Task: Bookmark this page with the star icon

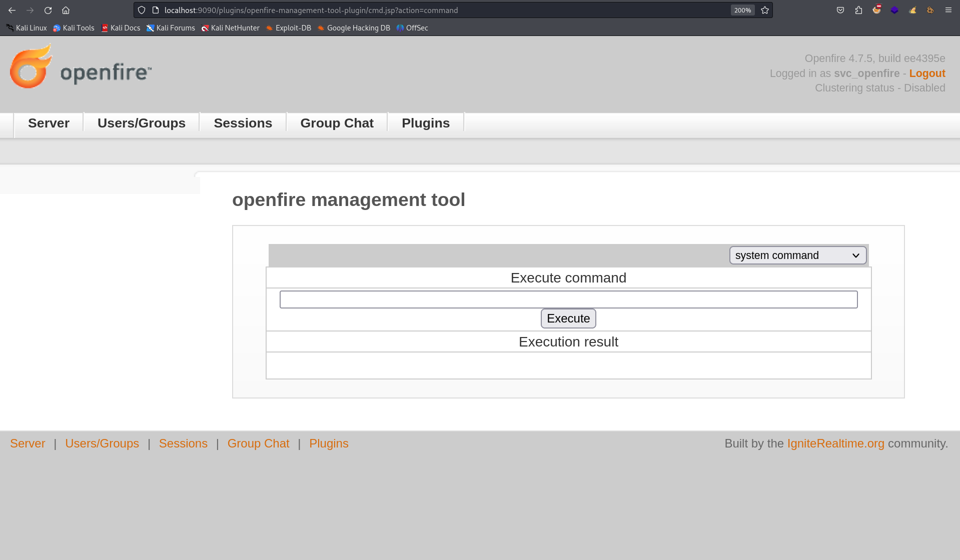Action: 765,10
